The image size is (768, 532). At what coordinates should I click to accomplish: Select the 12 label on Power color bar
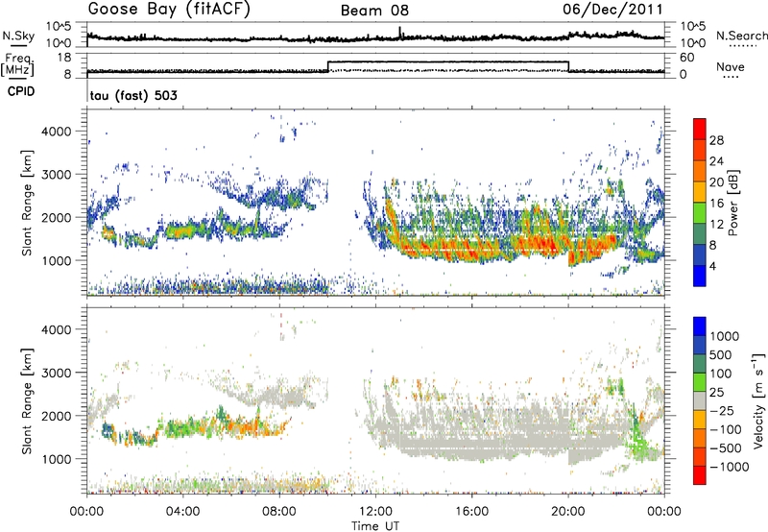point(716,225)
